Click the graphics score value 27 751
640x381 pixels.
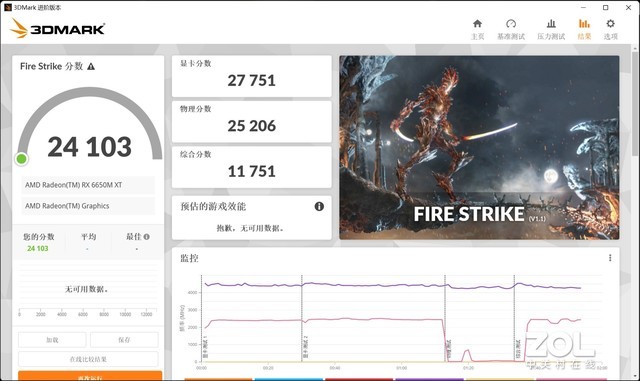point(251,81)
